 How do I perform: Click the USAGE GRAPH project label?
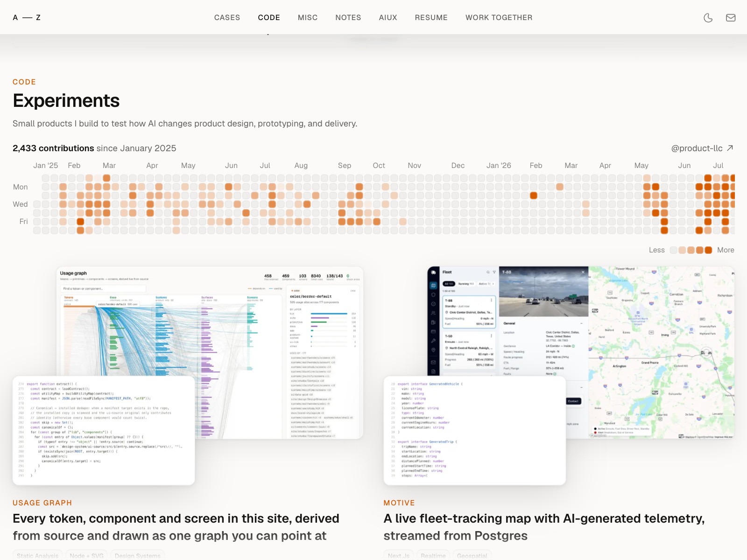(42, 503)
